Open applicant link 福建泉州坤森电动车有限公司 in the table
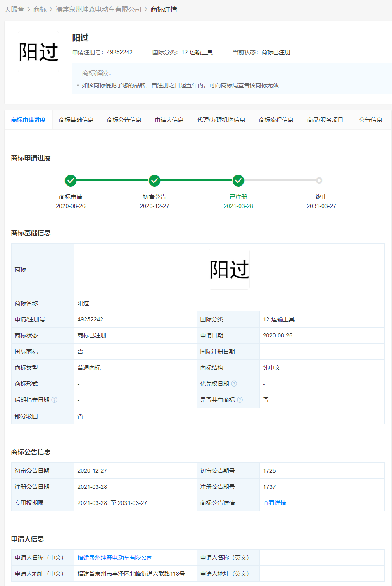The image size is (392, 586). 115,557
